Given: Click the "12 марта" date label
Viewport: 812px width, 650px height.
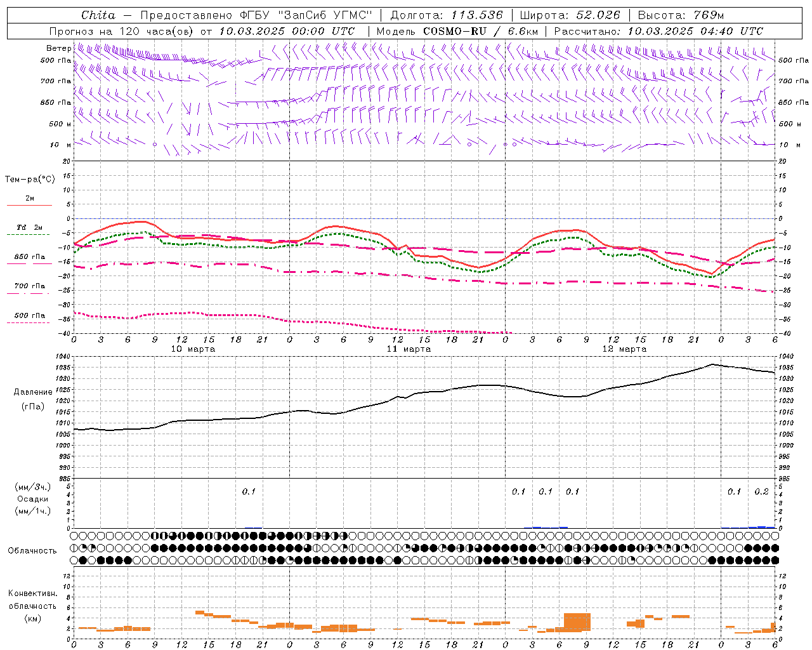Looking at the screenshot, I should 624,348.
